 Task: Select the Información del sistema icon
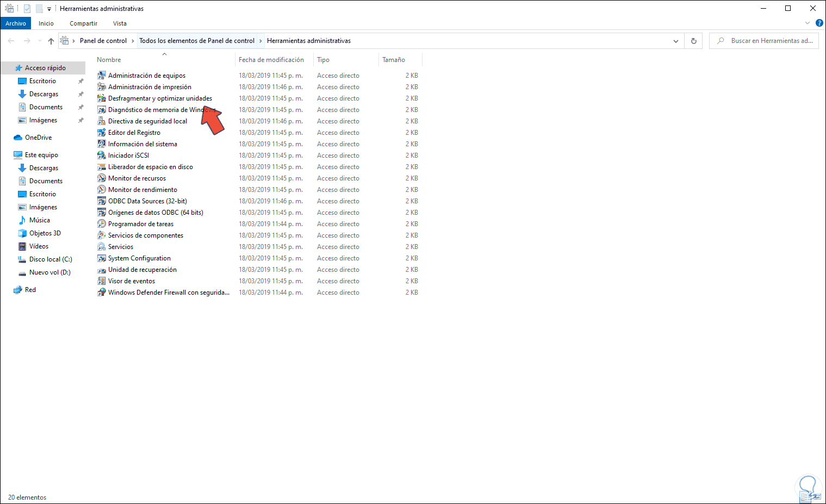click(101, 144)
